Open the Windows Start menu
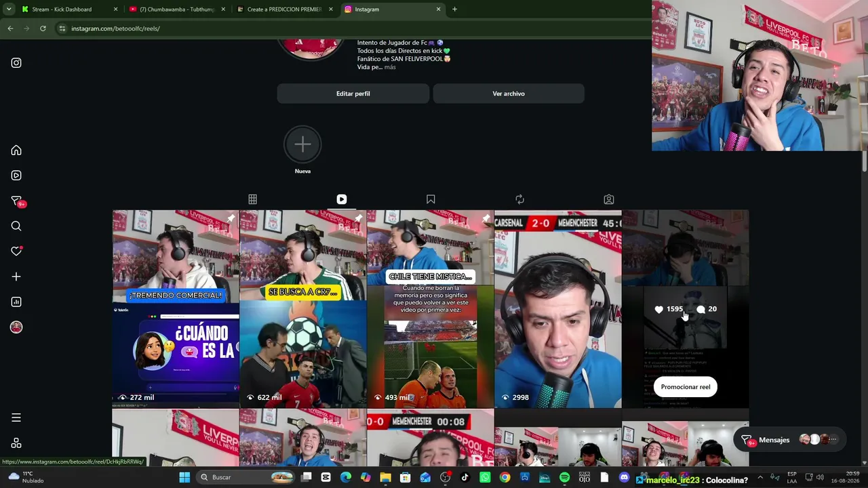This screenshot has height=488, width=868. tap(184, 477)
